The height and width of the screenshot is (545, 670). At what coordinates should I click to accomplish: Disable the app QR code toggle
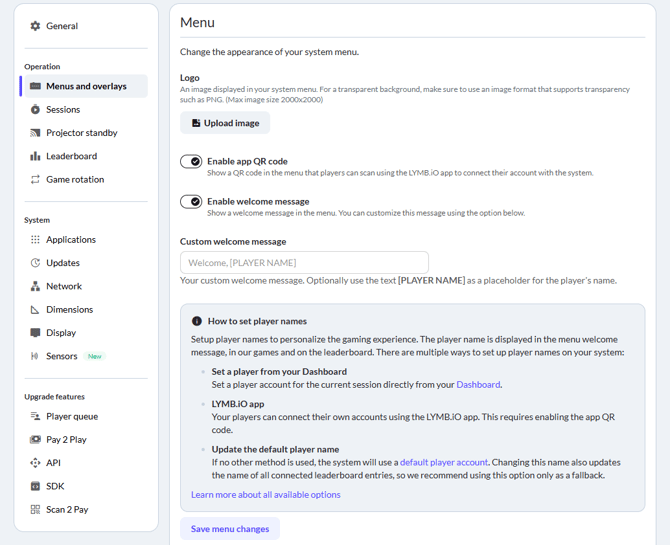coord(191,161)
